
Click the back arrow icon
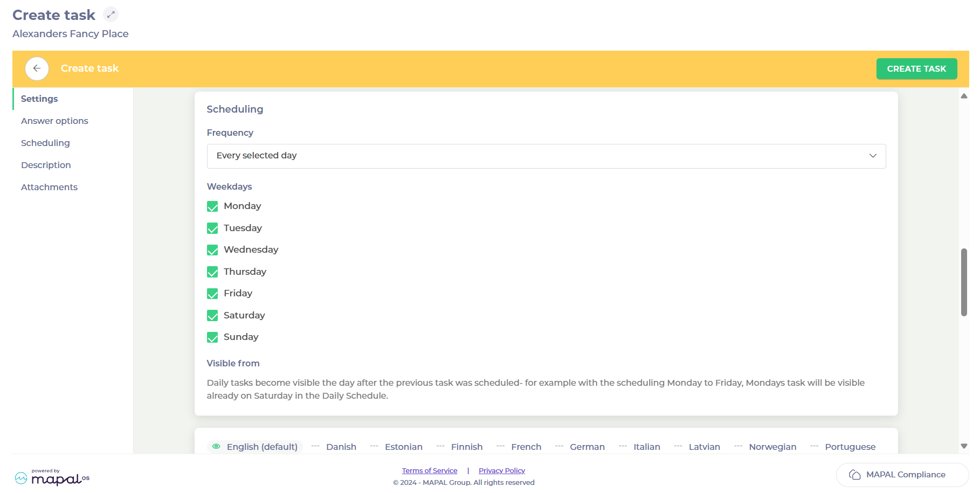pyautogui.click(x=37, y=68)
